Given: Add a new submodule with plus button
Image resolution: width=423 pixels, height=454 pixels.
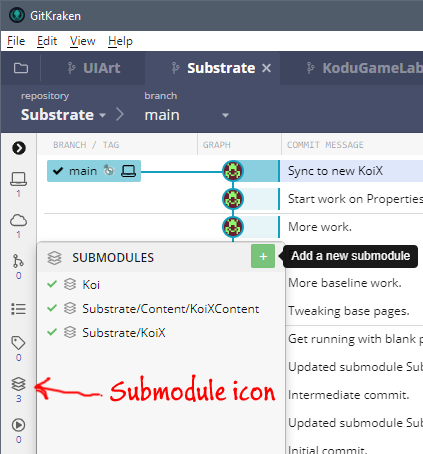Looking at the screenshot, I should click(x=263, y=256).
